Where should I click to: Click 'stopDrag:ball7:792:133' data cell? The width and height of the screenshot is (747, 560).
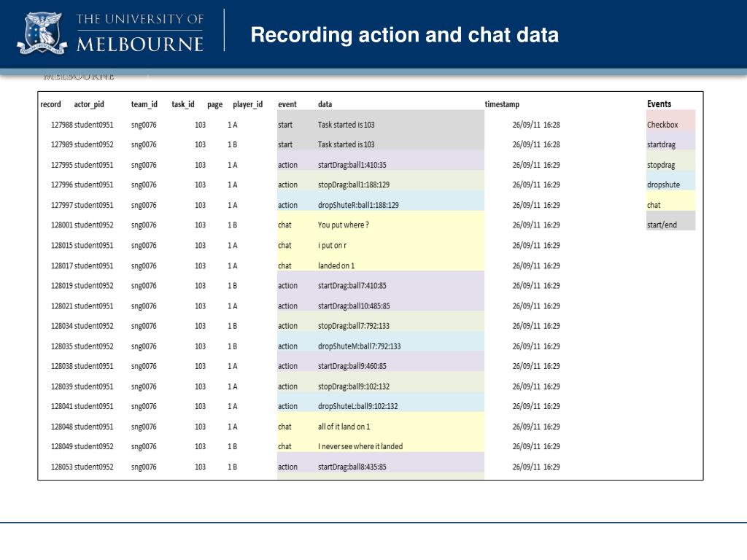[354, 326]
